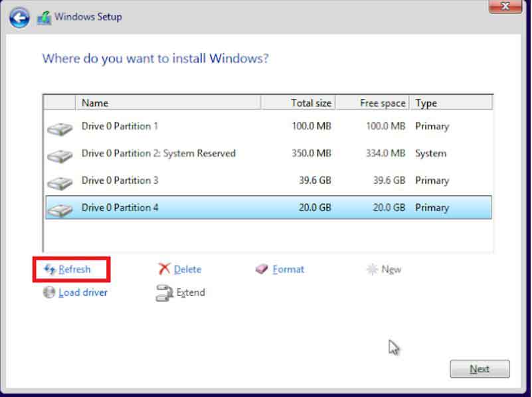Click the Load driver link text
The width and height of the screenshot is (532, 397).
[x=83, y=292]
